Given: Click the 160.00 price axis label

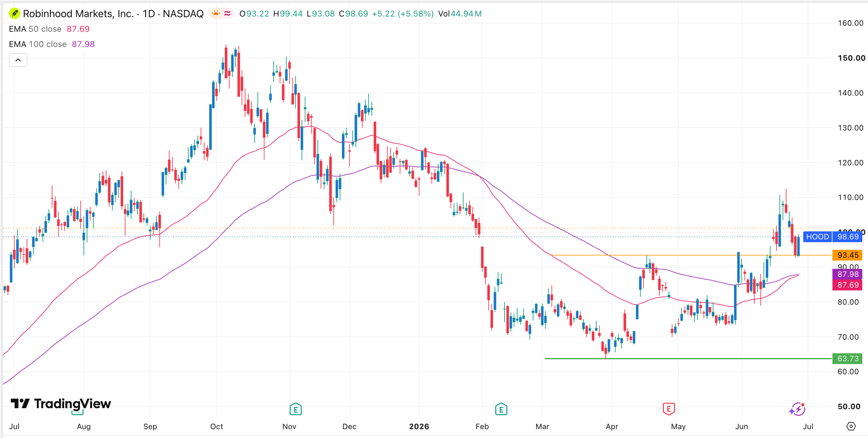Looking at the screenshot, I should pyautogui.click(x=850, y=23).
